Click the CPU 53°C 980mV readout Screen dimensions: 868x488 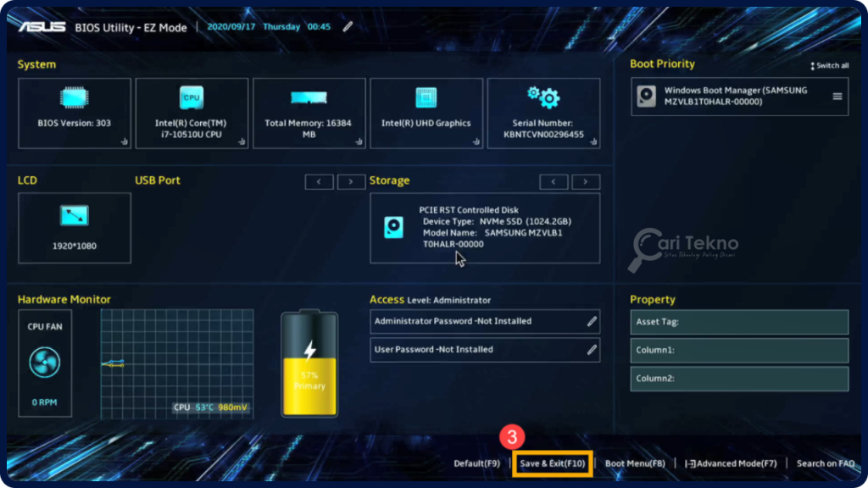pyautogui.click(x=210, y=408)
